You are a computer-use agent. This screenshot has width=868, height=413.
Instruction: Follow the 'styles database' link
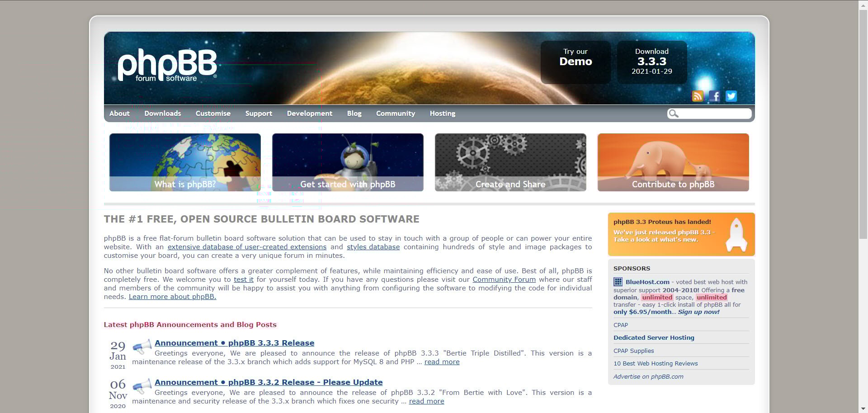pyautogui.click(x=373, y=247)
